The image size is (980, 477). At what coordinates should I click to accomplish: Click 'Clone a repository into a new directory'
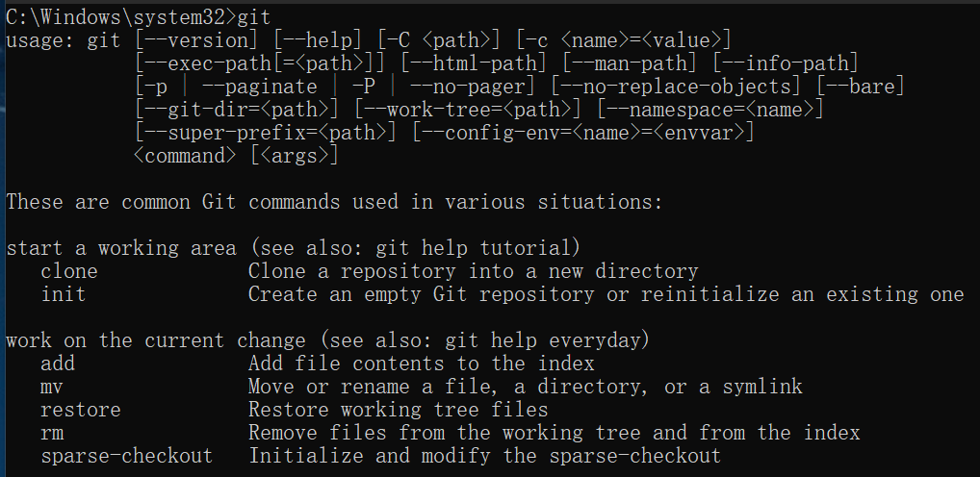coord(473,271)
